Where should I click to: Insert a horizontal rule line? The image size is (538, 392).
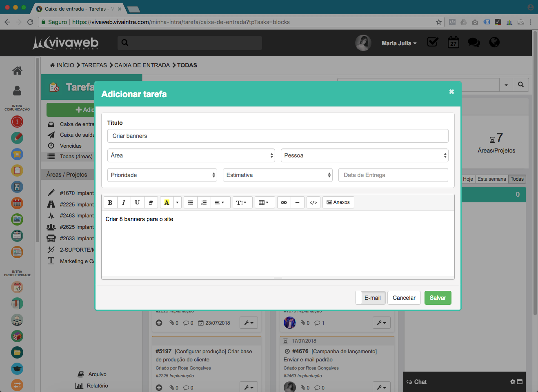coord(297,202)
